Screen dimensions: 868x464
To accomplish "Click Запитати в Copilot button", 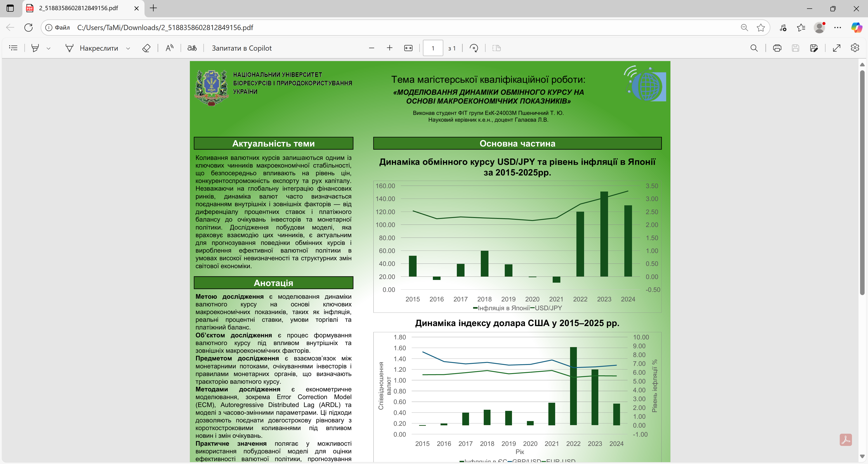I will coord(242,48).
